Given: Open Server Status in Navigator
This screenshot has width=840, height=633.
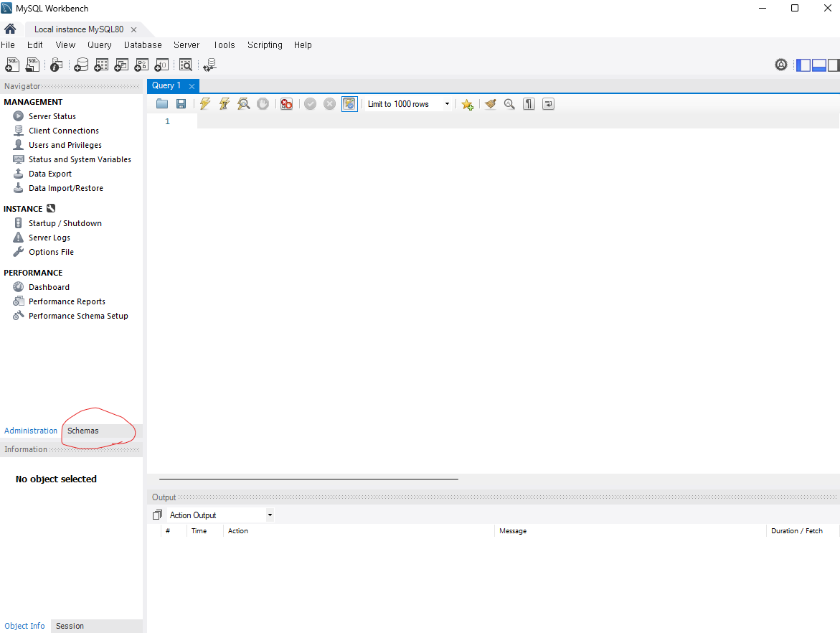Looking at the screenshot, I should [x=52, y=116].
